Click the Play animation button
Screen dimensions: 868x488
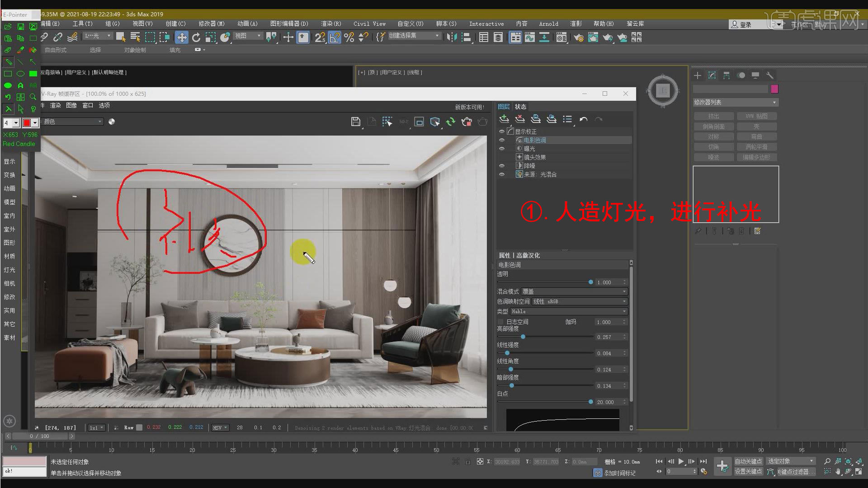pyautogui.click(x=681, y=461)
